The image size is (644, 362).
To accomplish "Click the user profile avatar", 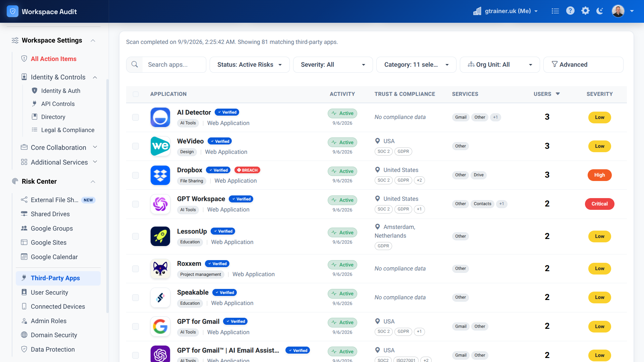I will pos(618,11).
